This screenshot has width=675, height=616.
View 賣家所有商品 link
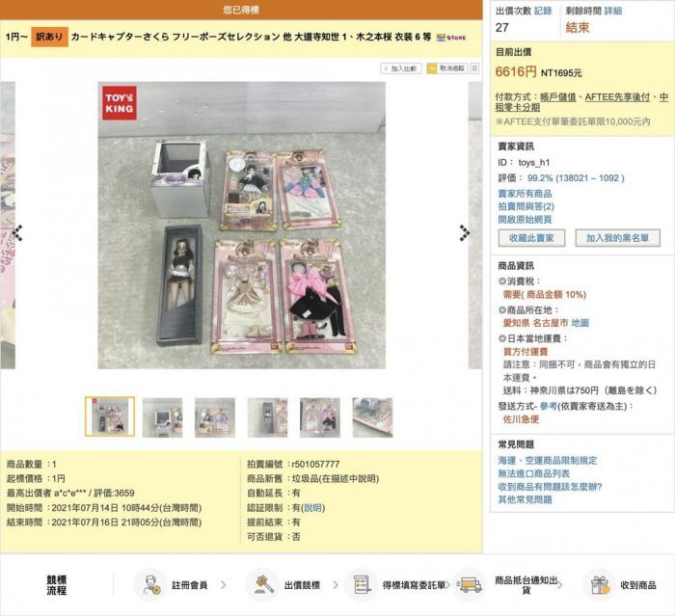click(525, 194)
